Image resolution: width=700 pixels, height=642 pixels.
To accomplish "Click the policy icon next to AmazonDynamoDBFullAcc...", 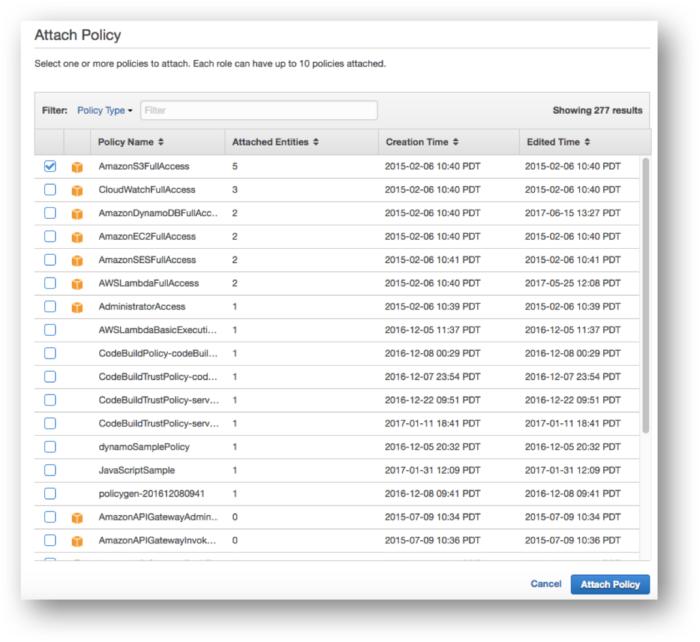I will (77, 213).
